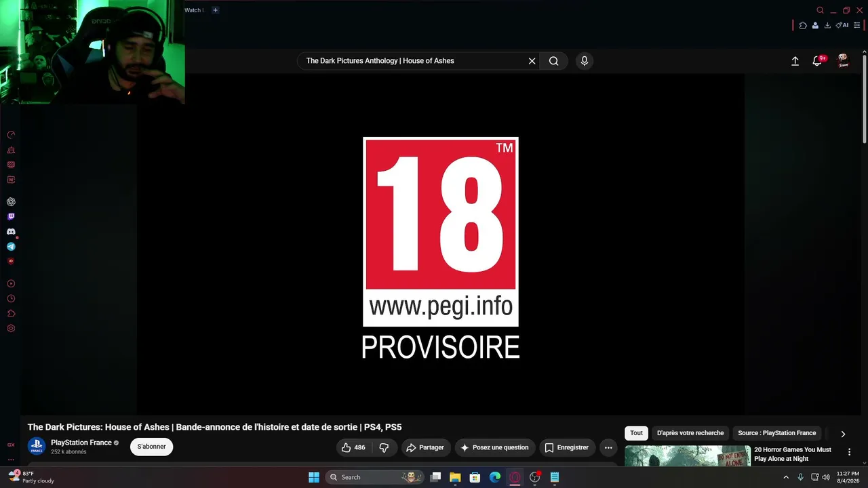Open the AI pin button in toolbar

[x=842, y=25]
